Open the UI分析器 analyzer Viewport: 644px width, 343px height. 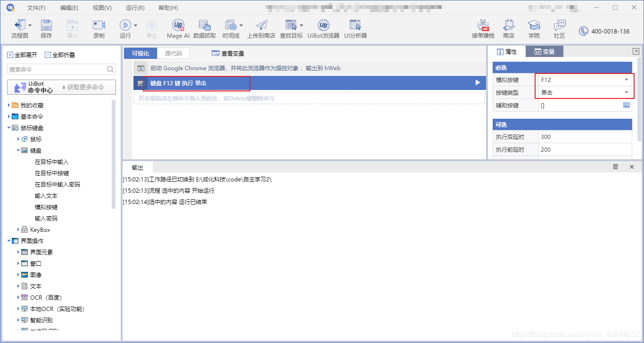(355, 29)
